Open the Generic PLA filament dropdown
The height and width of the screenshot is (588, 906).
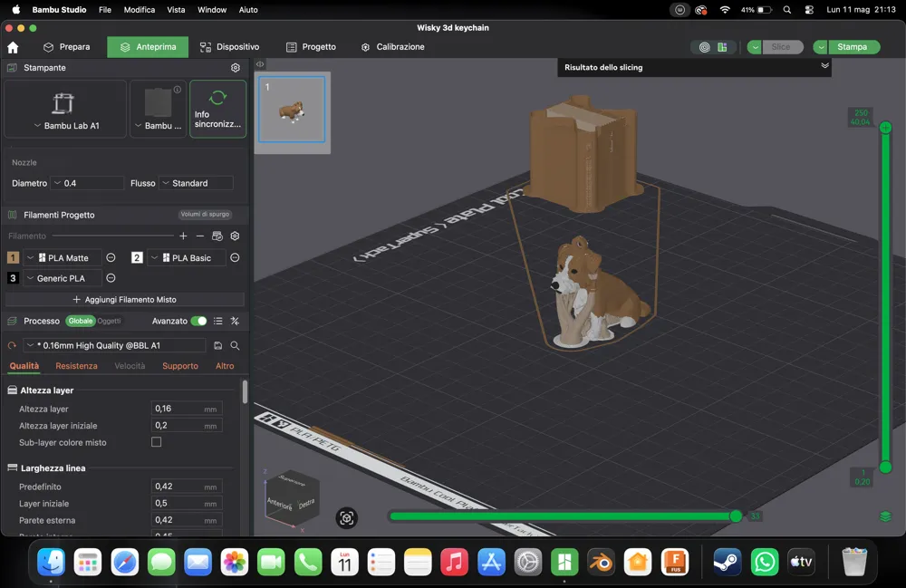click(63, 278)
